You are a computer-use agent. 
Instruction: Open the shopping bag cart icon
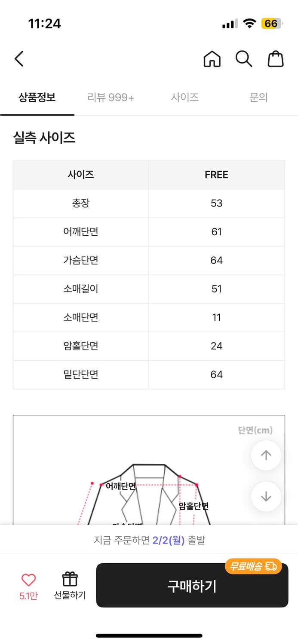[x=276, y=59]
